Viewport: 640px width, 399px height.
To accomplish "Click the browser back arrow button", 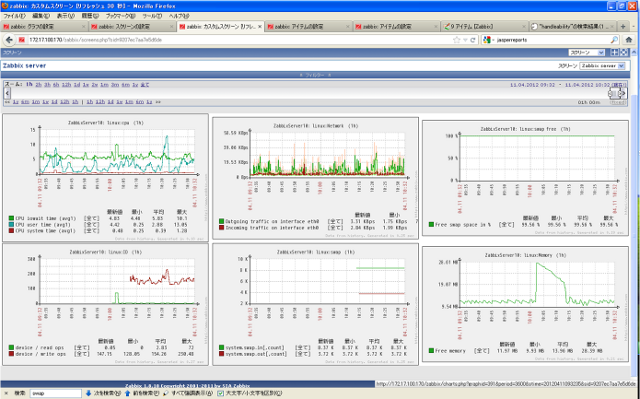I will click(9, 40).
